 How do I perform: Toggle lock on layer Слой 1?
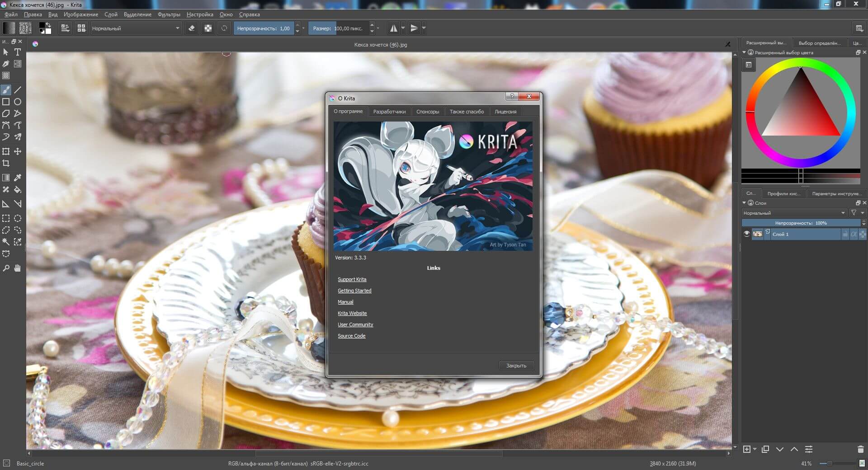(x=845, y=234)
